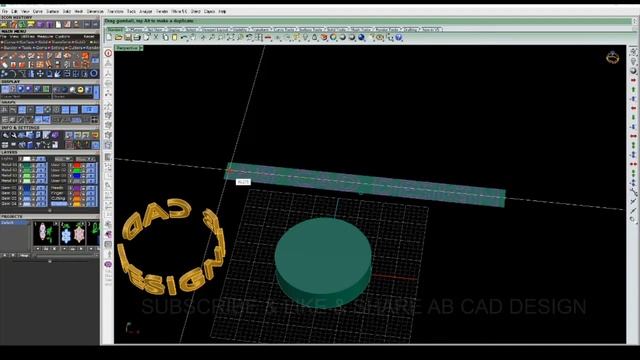Image resolution: width=640 pixels, height=360 pixels.
Task: Toggle visibility of Metal 03 layer
Action: (x=20, y=176)
